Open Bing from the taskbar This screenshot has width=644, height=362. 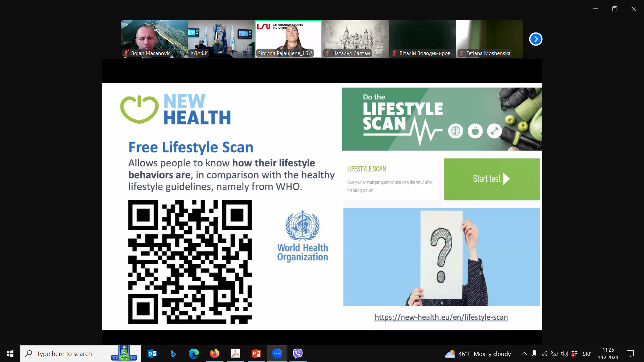coord(173,354)
